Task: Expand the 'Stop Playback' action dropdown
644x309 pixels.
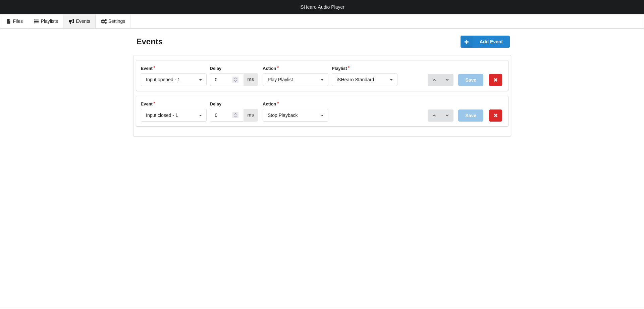Action: (295, 115)
